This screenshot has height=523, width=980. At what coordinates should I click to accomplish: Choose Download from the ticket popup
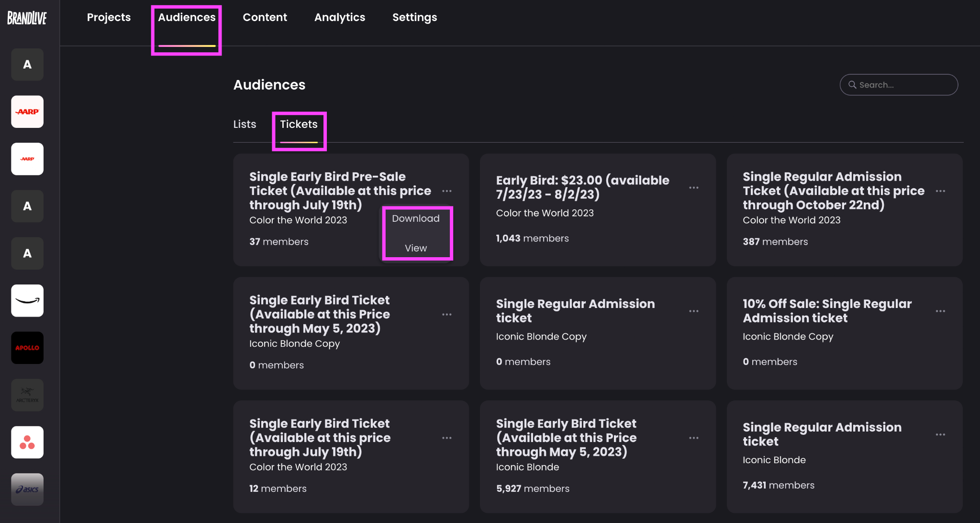pyautogui.click(x=415, y=218)
